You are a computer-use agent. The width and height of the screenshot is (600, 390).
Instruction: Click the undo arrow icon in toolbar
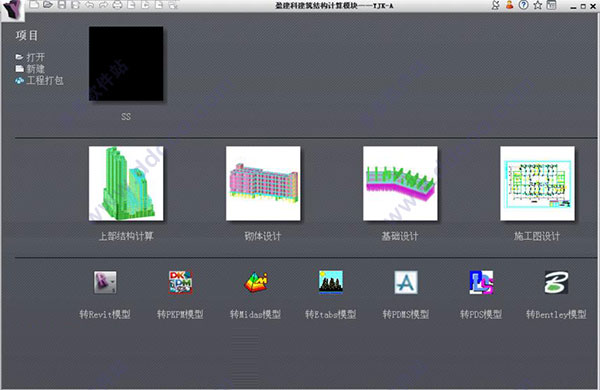point(90,5)
